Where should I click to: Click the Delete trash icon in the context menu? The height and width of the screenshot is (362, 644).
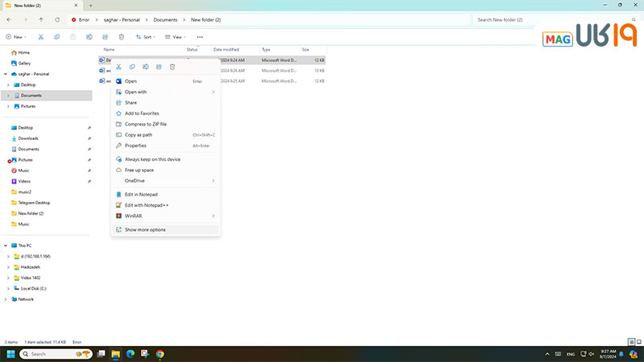point(172,67)
